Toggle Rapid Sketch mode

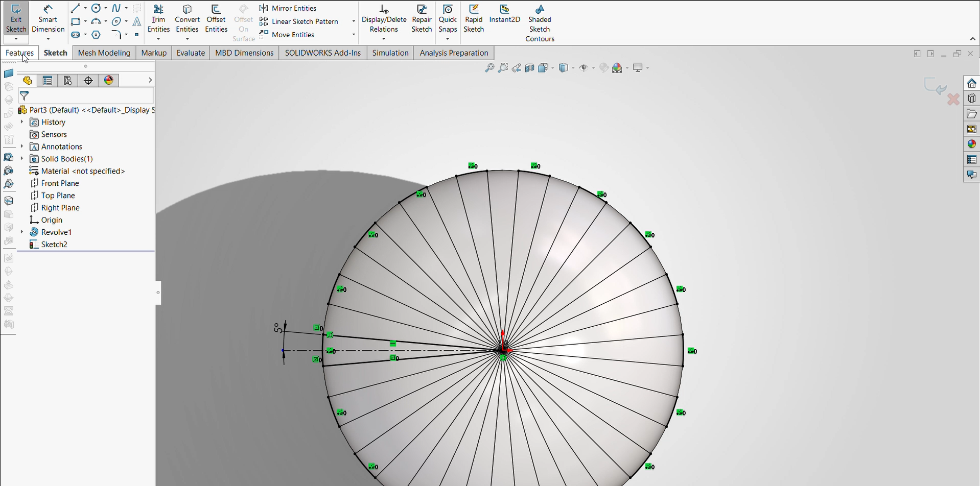(x=474, y=18)
